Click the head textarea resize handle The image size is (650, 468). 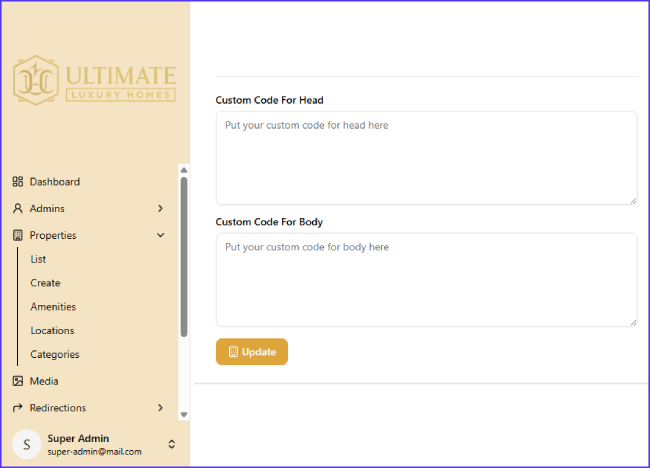click(x=633, y=201)
